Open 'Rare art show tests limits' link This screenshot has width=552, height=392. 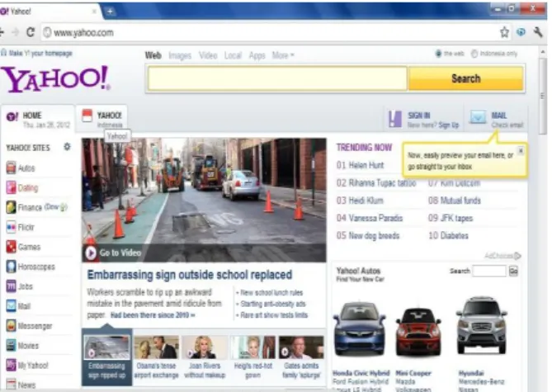coord(274,315)
